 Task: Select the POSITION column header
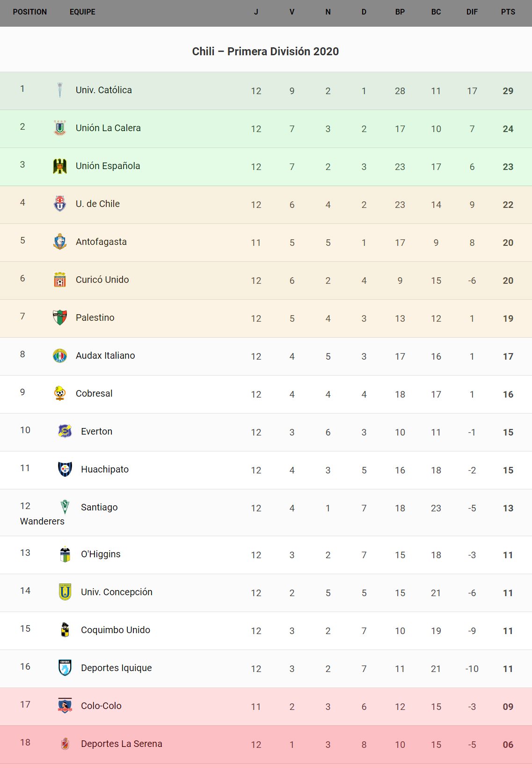click(30, 12)
